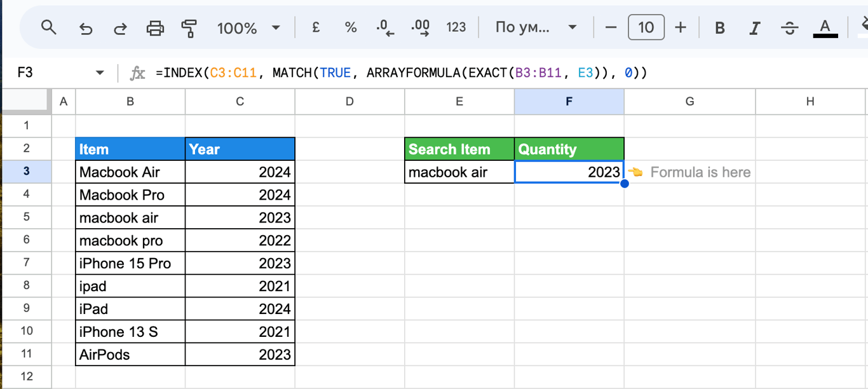The image size is (868, 389).
Task: Select the iPad cell in row 9
Action: click(130, 310)
